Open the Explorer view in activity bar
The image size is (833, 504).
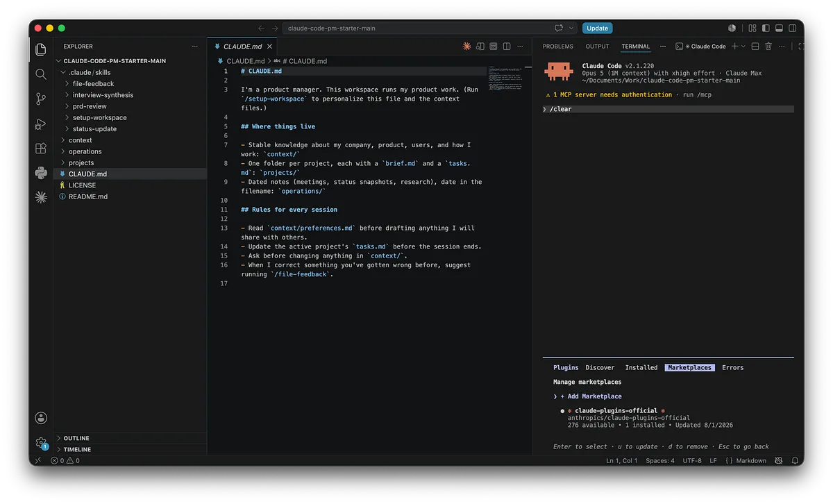[x=41, y=49]
